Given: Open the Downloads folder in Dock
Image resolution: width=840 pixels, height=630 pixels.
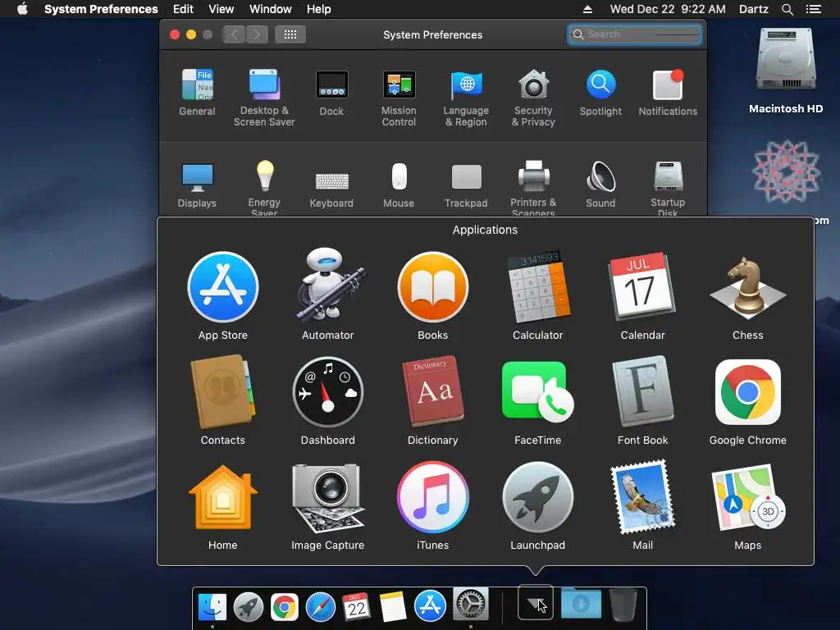Looking at the screenshot, I should click(x=582, y=603).
